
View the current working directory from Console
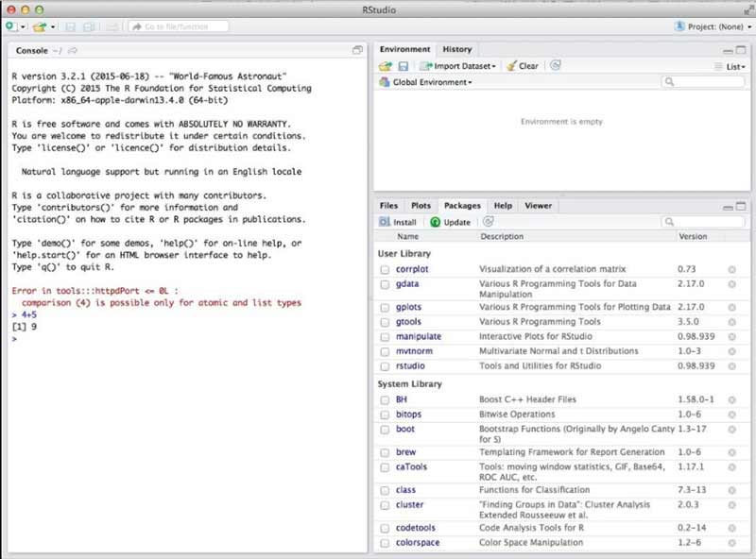pyautogui.click(x=73, y=51)
